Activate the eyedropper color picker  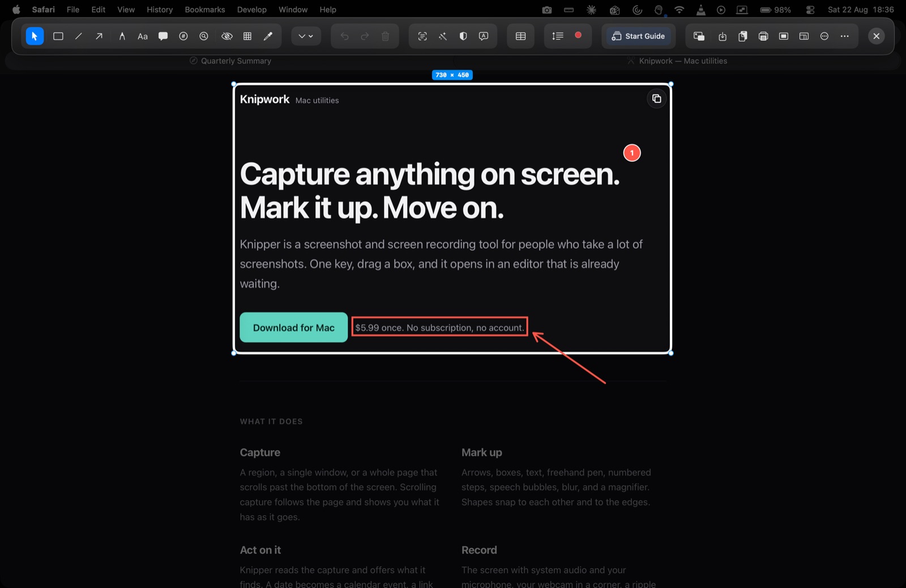pyautogui.click(x=268, y=36)
